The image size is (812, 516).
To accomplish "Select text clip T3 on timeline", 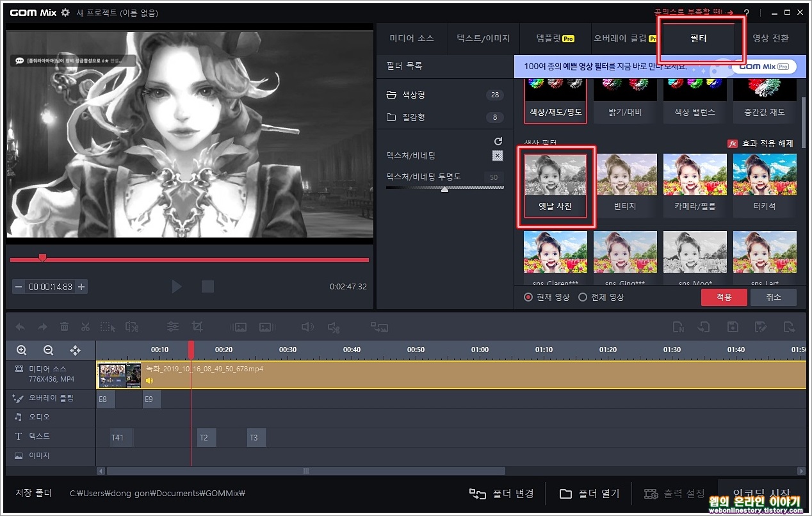I will pos(257,438).
